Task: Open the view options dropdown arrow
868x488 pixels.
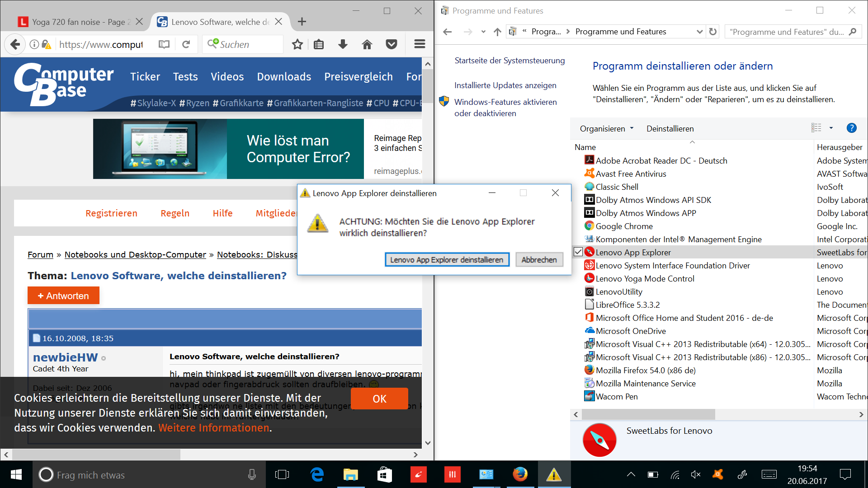Action: [x=831, y=128]
